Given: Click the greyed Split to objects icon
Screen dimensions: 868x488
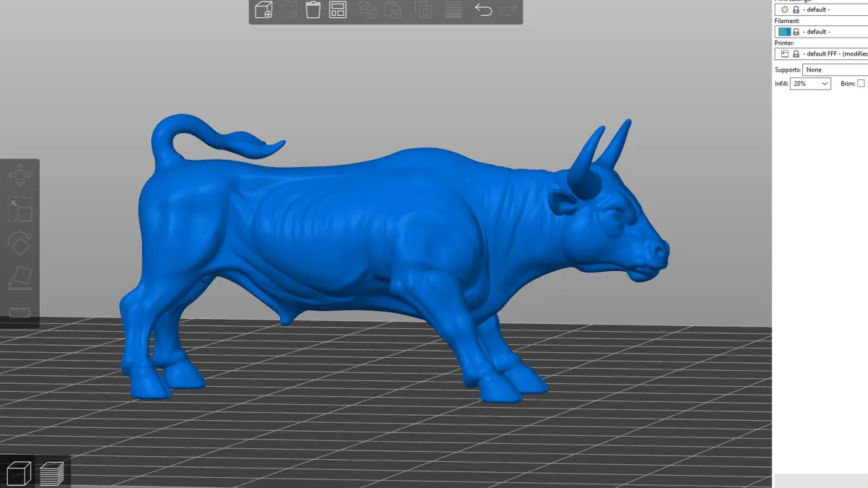Looking at the screenshot, I should point(423,10).
